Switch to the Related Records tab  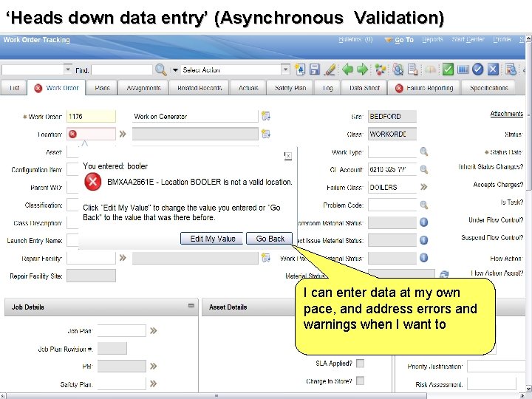pos(199,88)
